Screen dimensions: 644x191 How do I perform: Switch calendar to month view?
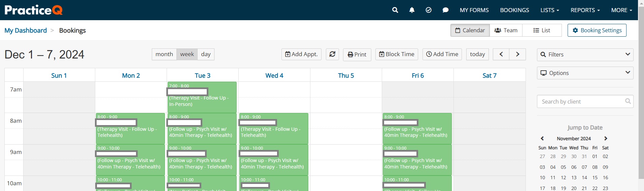pyautogui.click(x=164, y=54)
